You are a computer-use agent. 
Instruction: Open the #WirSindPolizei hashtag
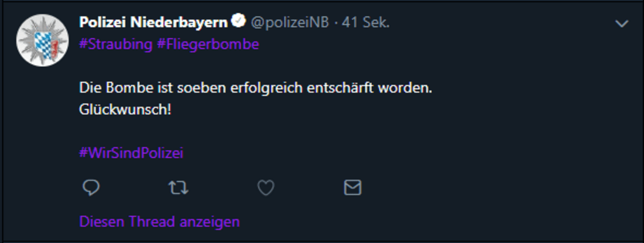coord(132,153)
